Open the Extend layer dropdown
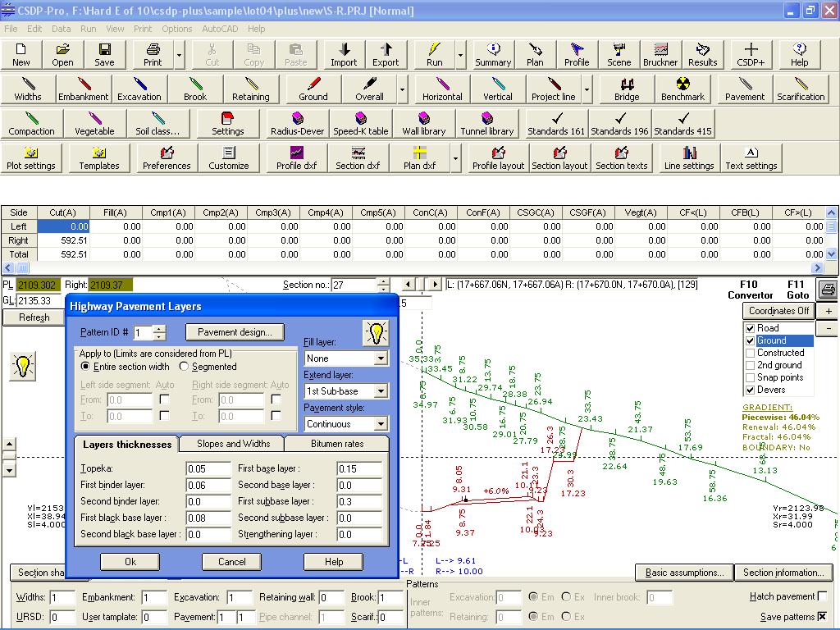840x630 pixels. pyautogui.click(x=381, y=391)
